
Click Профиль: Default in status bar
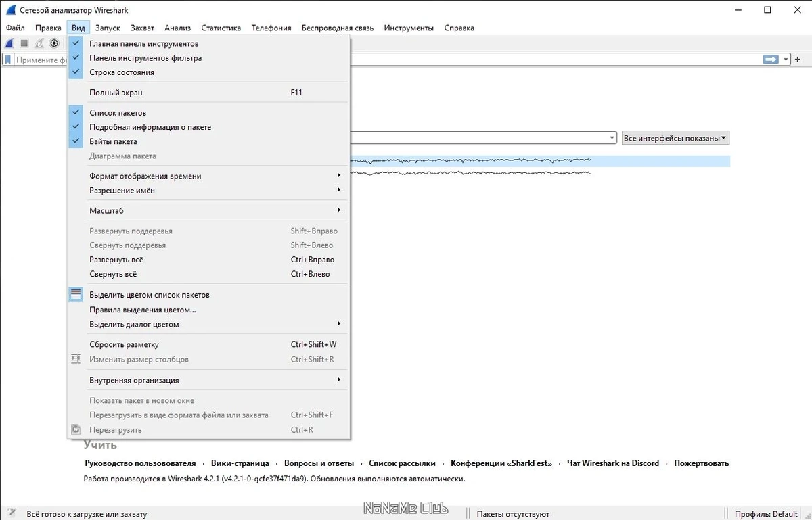[x=766, y=514]
